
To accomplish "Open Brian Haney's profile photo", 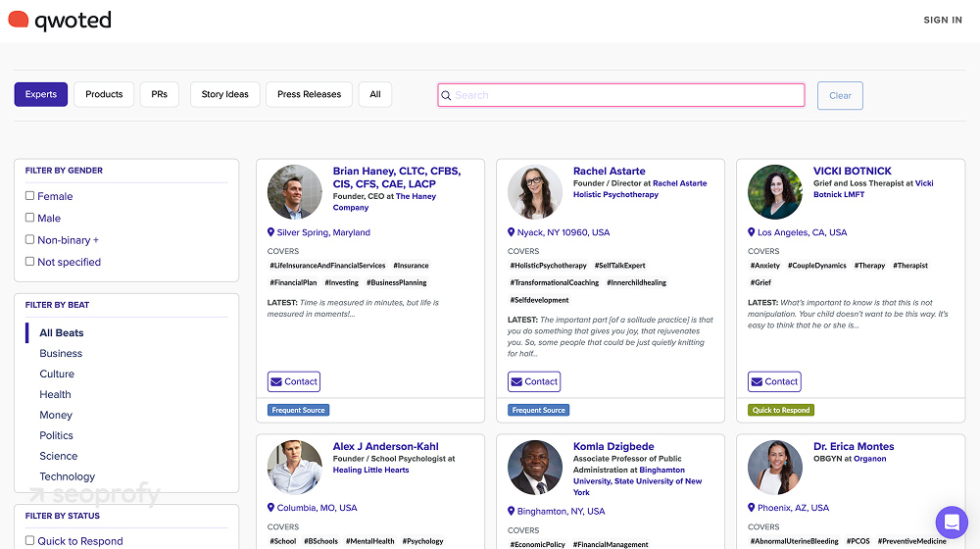I will [294, 192].
